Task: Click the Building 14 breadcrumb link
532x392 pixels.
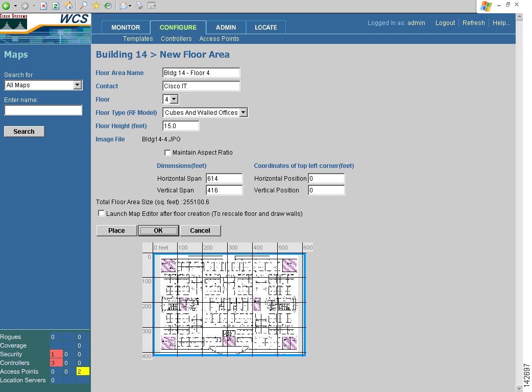Action: pos(121,55)
